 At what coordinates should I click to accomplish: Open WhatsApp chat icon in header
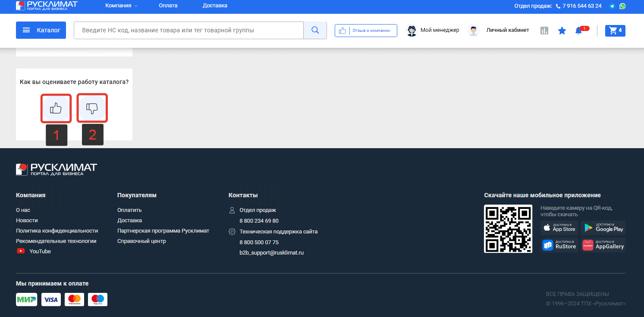point(622,6)
